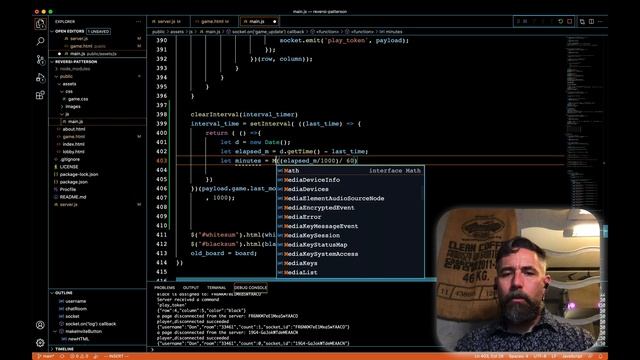
Task: Select the Debug Console panel tab
Action: pos(250,288)
